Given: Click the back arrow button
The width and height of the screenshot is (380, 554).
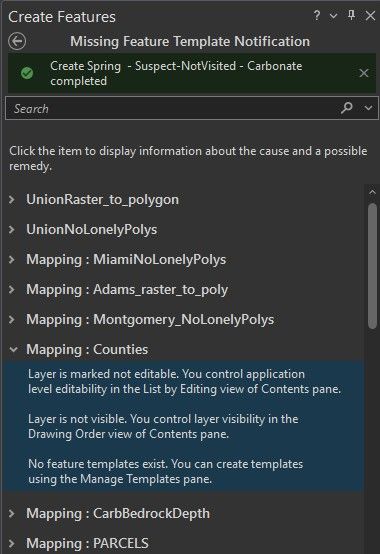Looking at the screenshot, I should (x=17, y=41).
